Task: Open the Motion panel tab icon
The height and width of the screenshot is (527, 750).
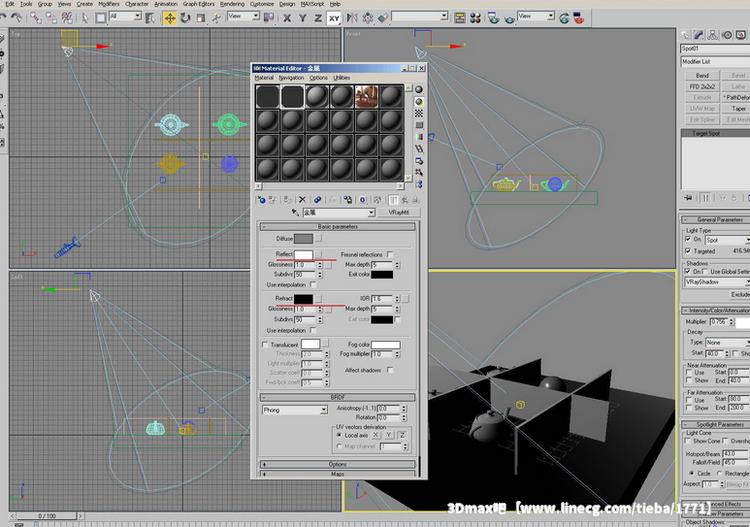Action: (x=727, y=35)
